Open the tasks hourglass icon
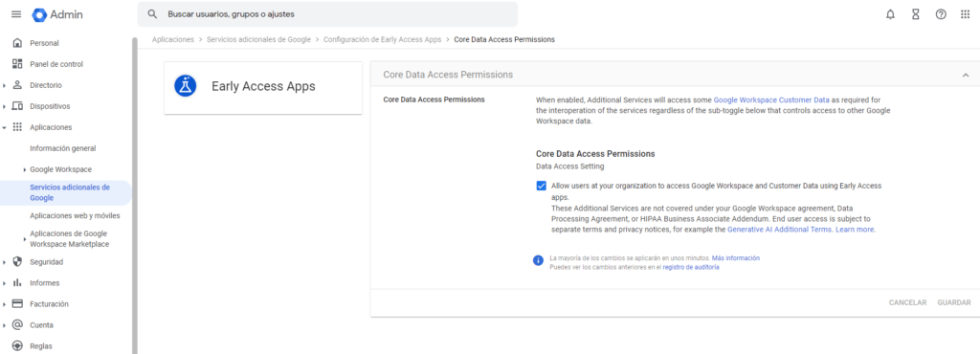This screenshot has height=354, width=980. click(915, 14)
